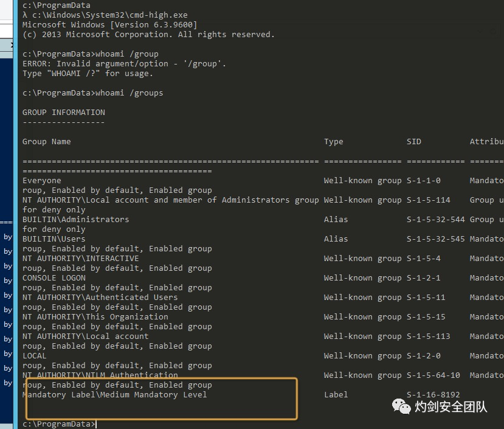Click the 'c:\Windows\System32\cmd-high.exe' command line
504x429 pixels.
click(x=105, y=15)
